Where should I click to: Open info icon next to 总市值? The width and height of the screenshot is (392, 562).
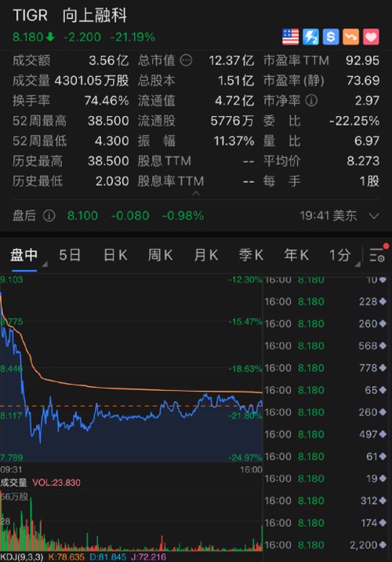click(186, 60)
